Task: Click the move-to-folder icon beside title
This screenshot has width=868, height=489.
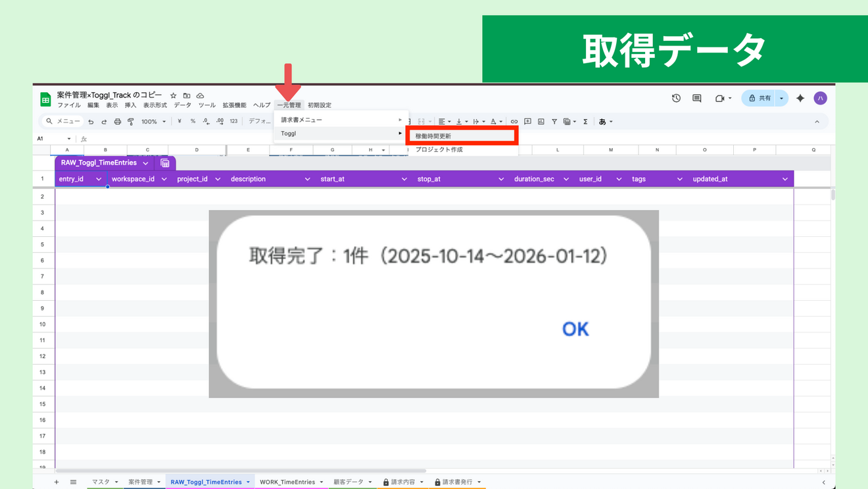Action: tap(187, 96)
